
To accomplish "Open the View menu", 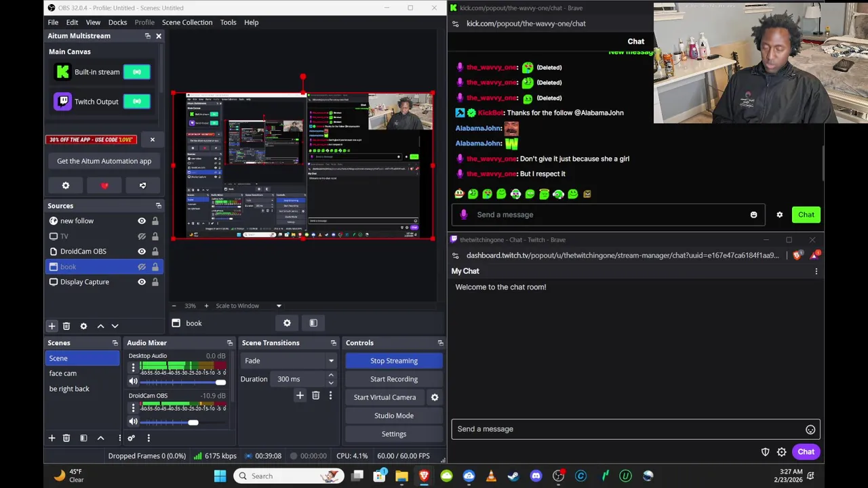I will [x=93, y=22].
